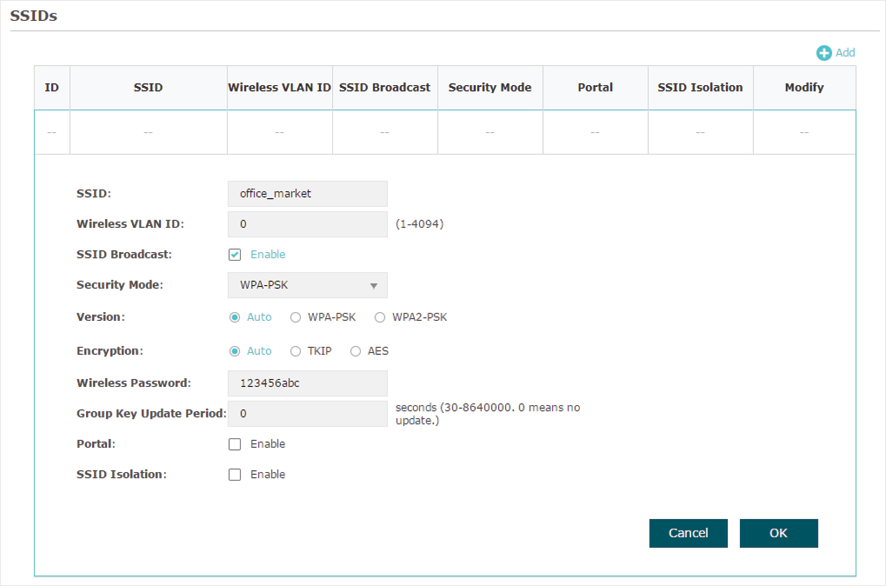Choose AES encryption
The height and width of the screenshot is (586, 886).
click(x=355, y=351)
